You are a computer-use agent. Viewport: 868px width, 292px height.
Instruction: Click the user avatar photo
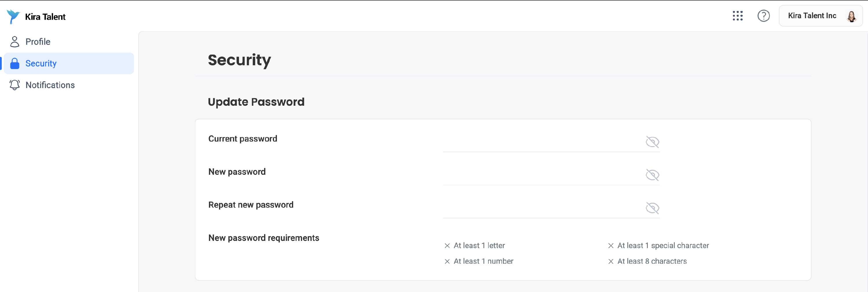click(x=851, y=16)
